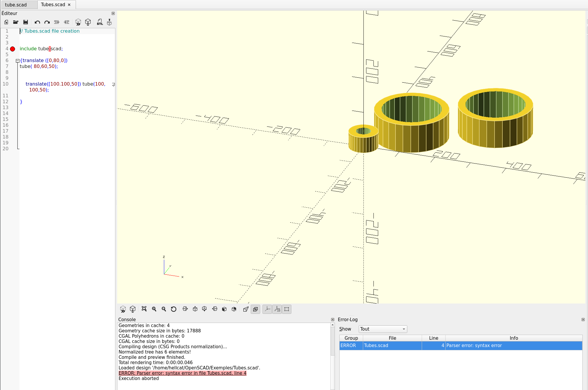Close the Tubes.scad tab

pos(69,5)
